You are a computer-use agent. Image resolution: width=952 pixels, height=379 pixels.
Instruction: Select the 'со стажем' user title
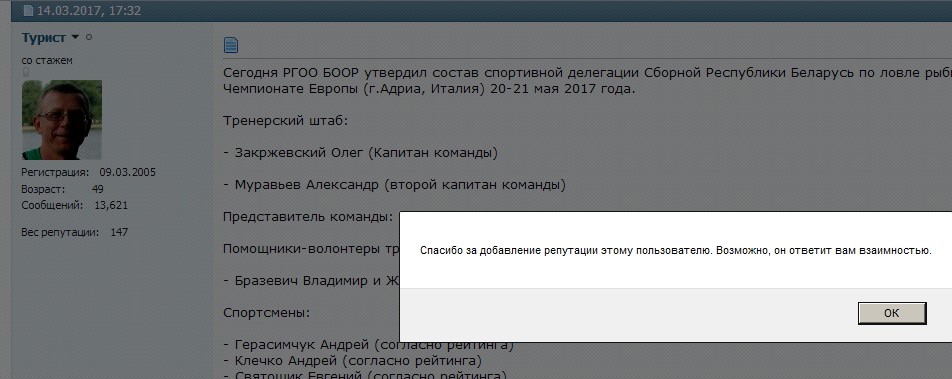click(x=47, y=61)
